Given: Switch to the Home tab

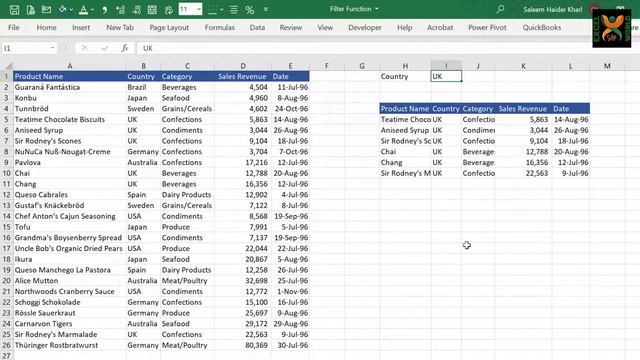Looking at the screenshot, I should (47, 27).
